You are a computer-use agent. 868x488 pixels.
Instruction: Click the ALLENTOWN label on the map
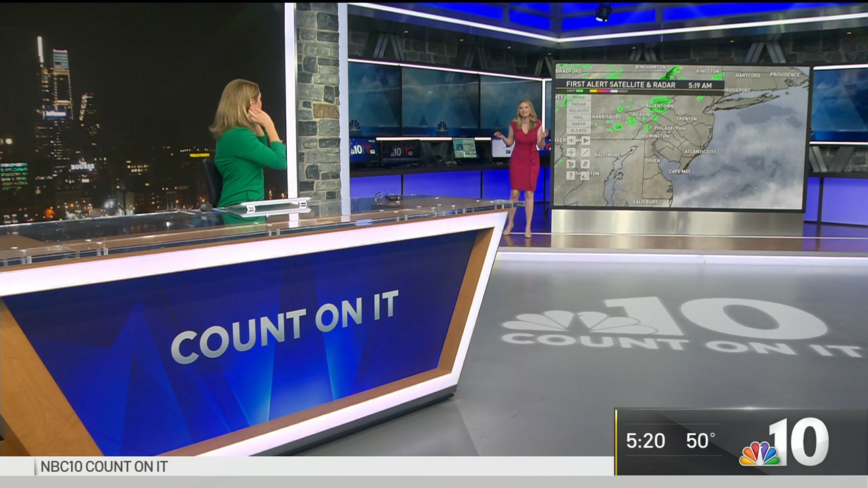tap(660, 106)
